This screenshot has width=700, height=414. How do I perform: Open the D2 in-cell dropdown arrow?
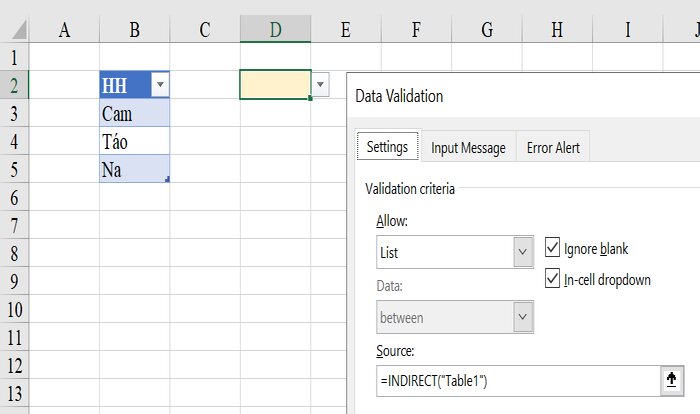tap(320, 84)
